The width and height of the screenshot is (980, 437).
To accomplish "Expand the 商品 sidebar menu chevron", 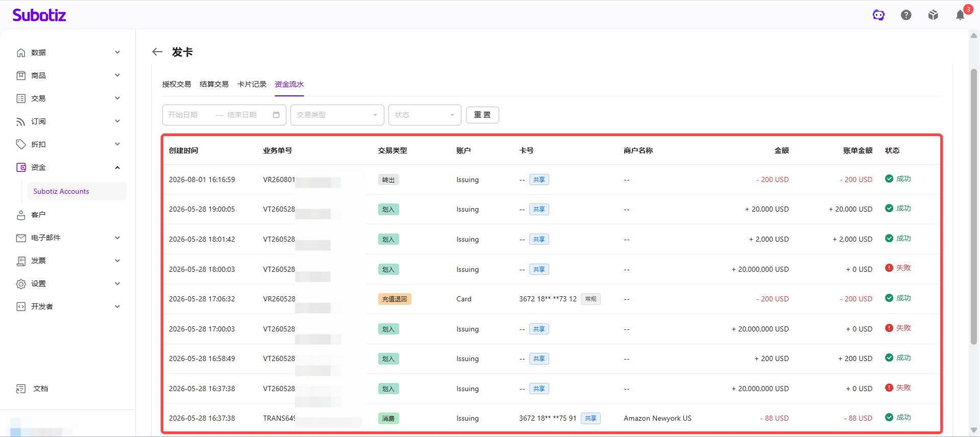I will pyautogui.click(x=117, y=75).
